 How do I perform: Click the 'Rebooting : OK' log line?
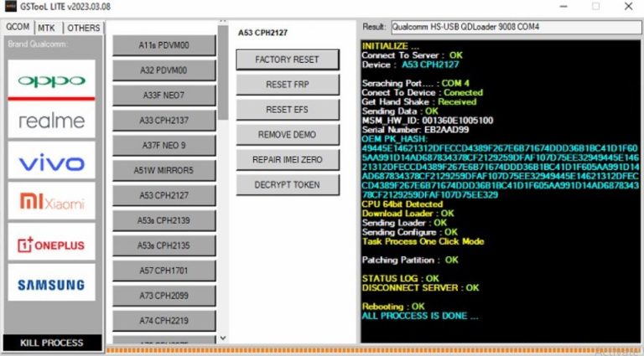click(x=393, y=307)
